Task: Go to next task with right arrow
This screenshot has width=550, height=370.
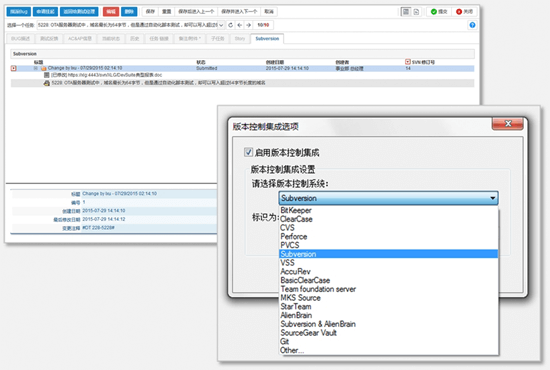Action: point(248,25)
